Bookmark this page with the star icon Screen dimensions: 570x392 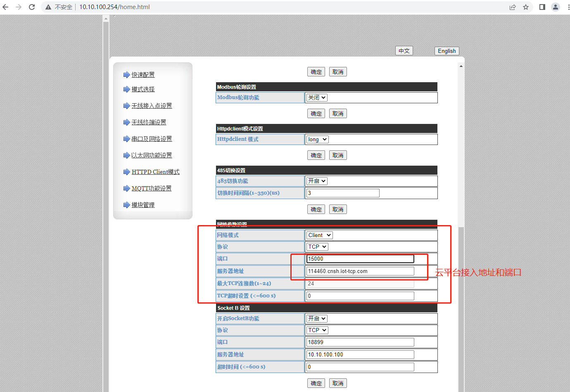(x=526, y=7)
